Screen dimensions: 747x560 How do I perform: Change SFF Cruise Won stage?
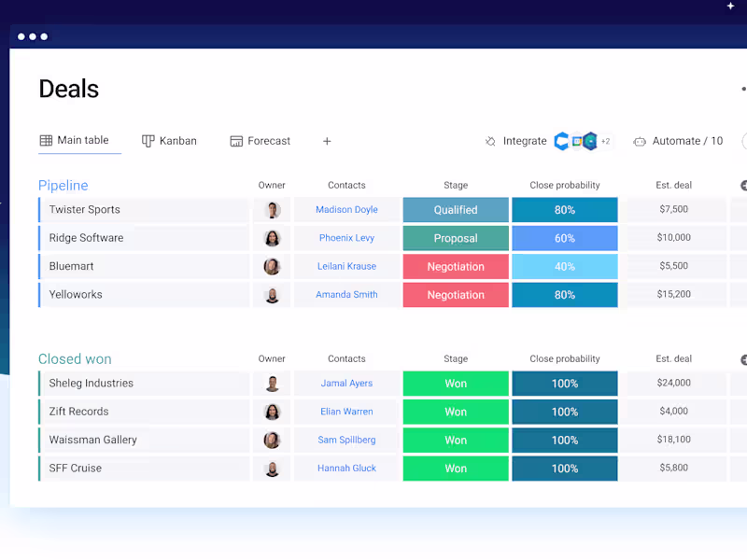pyautogui.click(x=456, y=469)
